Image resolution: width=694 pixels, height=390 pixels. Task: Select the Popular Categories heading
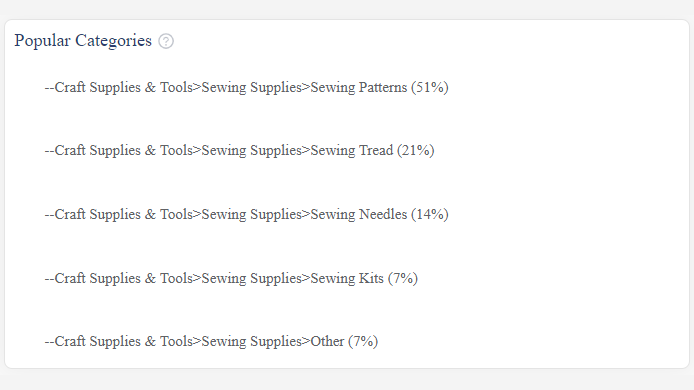click(x=83, y=41)
